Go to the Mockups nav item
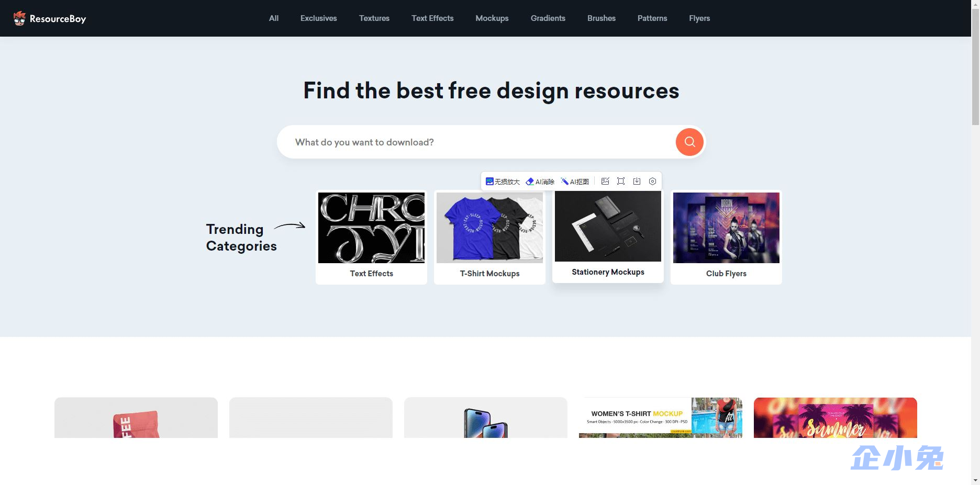 tap(492, 18)
